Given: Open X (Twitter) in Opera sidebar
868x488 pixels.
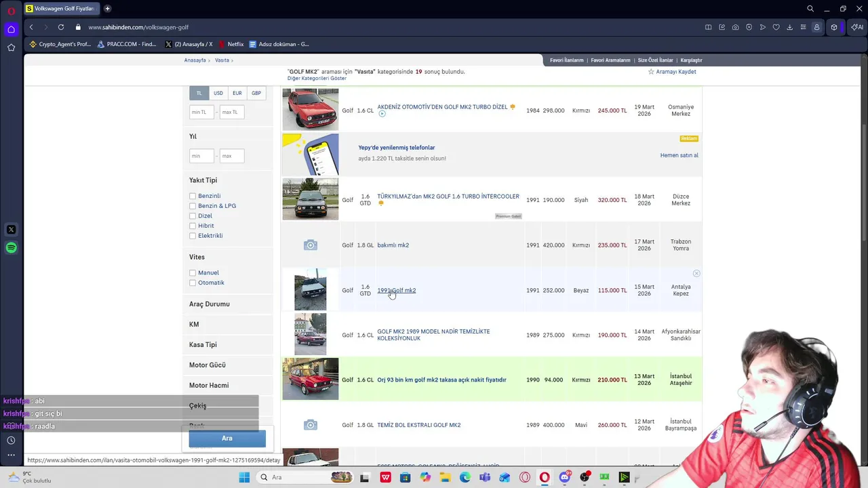Looking at the screenshot, I should (x=11, y=230).
